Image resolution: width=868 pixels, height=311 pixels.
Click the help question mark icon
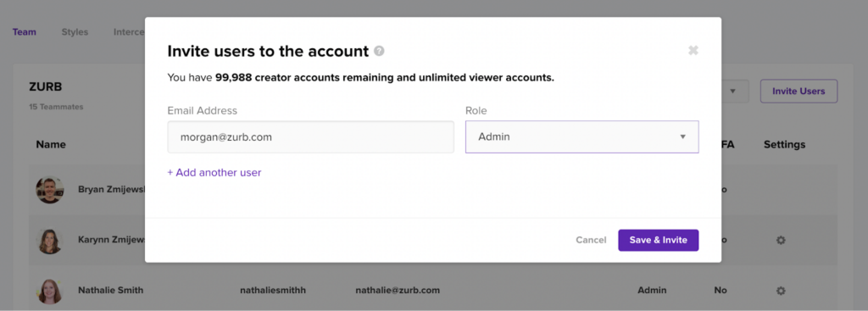(379, 51)
